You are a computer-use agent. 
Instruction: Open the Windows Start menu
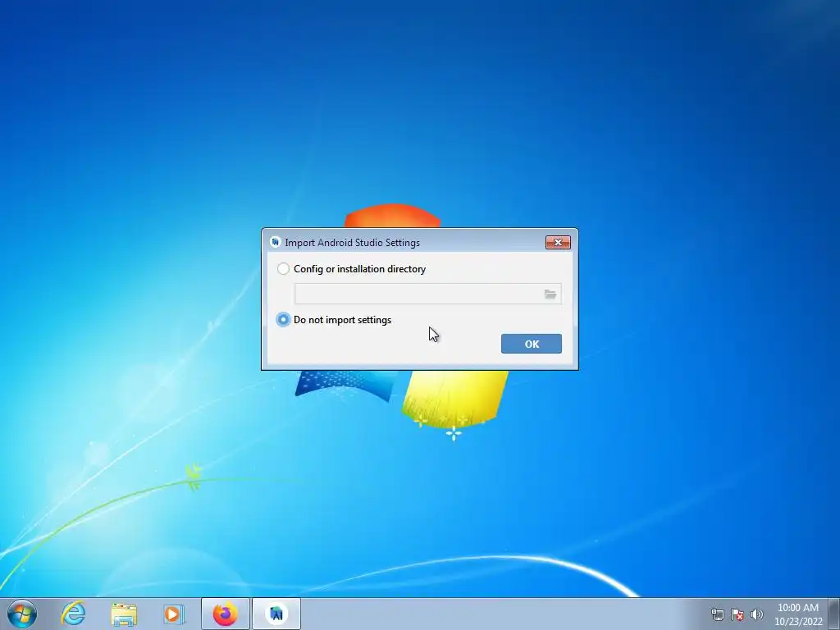(22, 614)
